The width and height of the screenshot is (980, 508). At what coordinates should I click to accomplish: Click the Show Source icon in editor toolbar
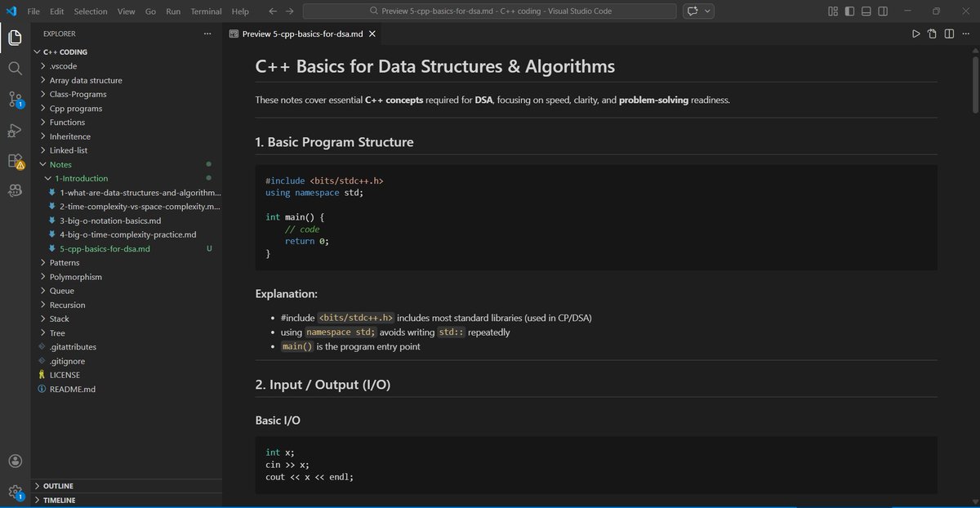(933, 33)
